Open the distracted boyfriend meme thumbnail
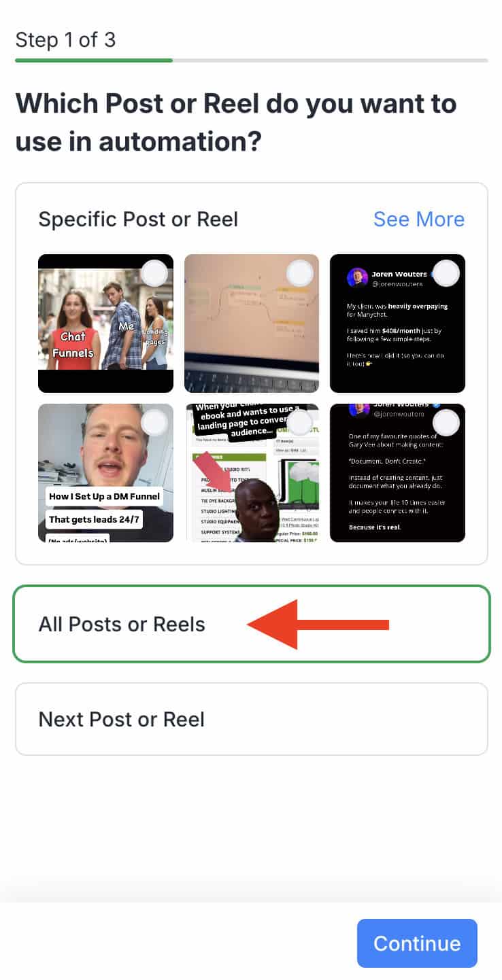Screen dimensions: 502x980 pyautogui.click(x=105, y=323)
